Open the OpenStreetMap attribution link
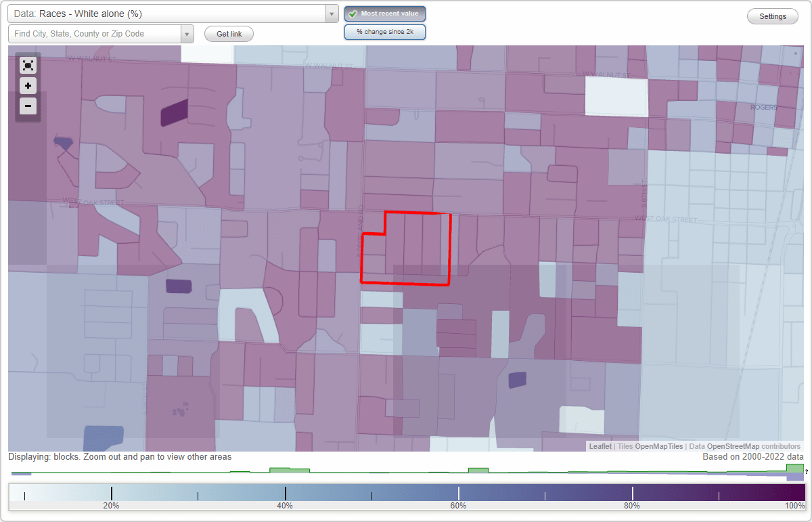812x522 pixels. 734,446
